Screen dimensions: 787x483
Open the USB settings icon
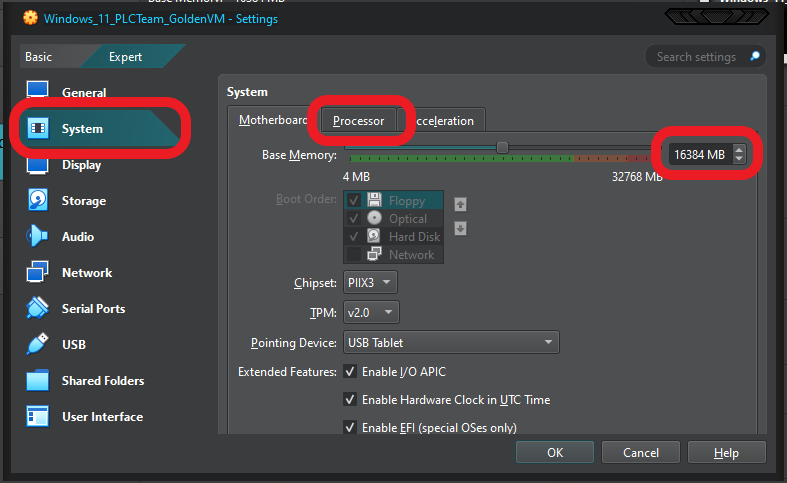pyautogui.click(x=38, y=345)
